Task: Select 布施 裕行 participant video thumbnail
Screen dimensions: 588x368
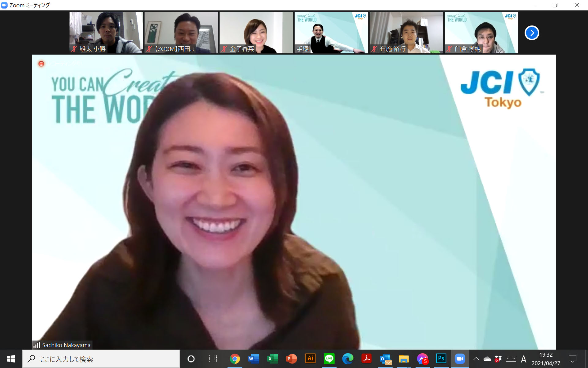Action: point(406,33)
